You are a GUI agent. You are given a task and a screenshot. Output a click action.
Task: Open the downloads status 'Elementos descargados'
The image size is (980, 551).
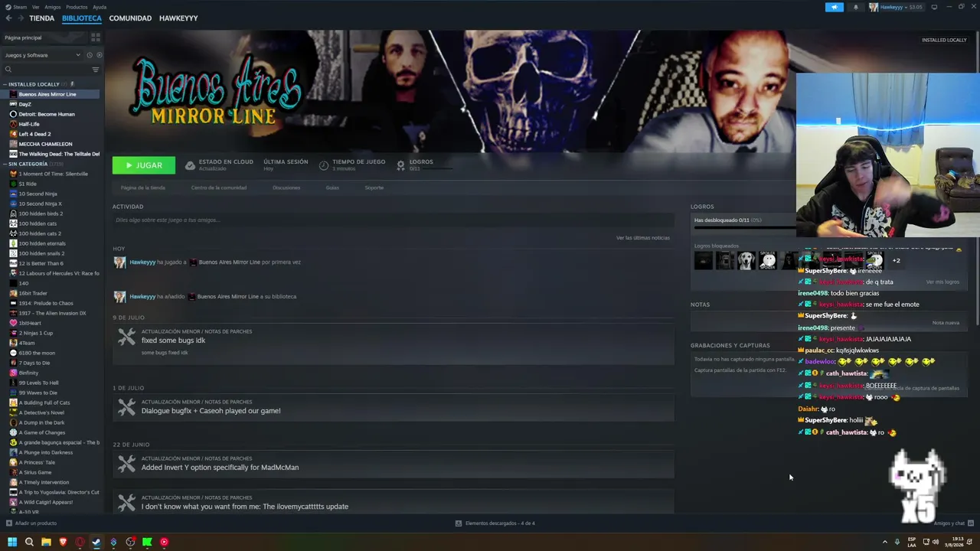click(495, 523)
